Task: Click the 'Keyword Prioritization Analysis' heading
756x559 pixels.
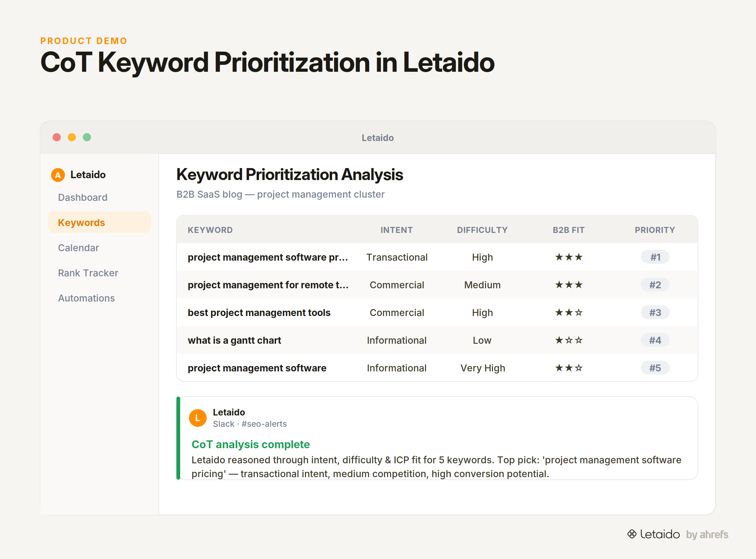Action: [x=290, y=175]
